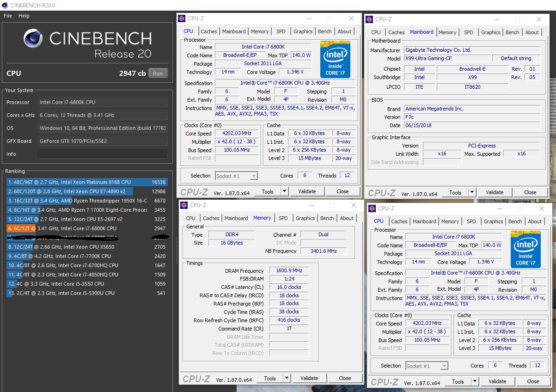Select the Core i7-6700HQ ranking row
The height and width of the screenshot is (392, 556).
(86, 265)
